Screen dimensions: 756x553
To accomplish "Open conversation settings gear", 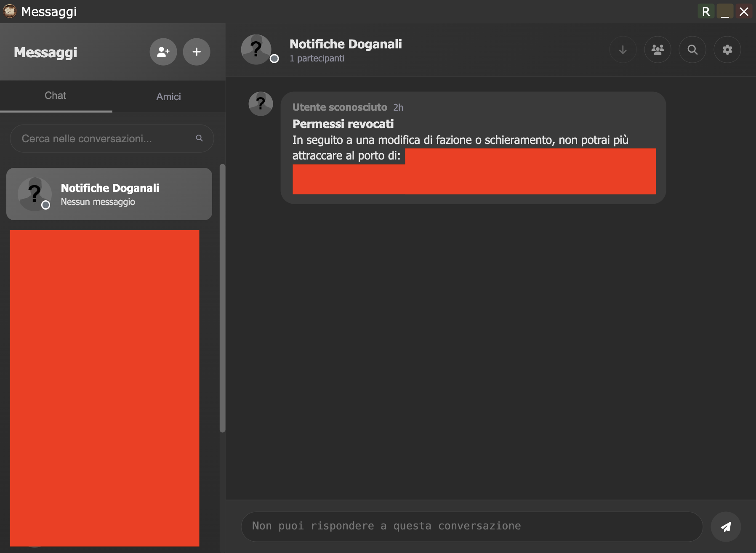I will (727, 50).
